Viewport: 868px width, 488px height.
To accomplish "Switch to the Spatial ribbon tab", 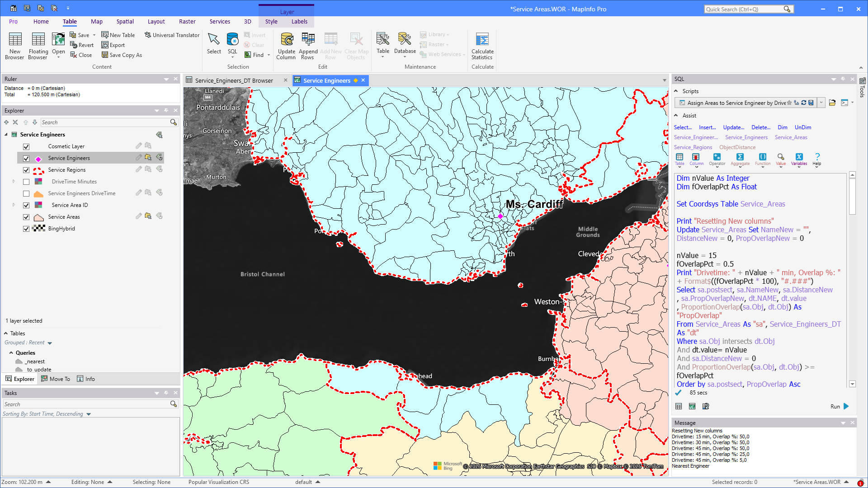I will (125, 21).
